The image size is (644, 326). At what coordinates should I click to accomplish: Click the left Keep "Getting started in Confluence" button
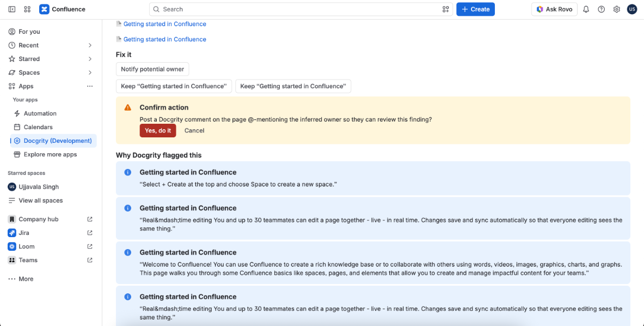coord(174,86)
